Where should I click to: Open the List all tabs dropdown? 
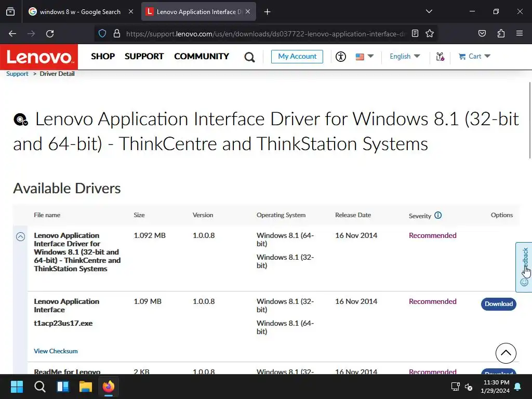pos(429,11)
